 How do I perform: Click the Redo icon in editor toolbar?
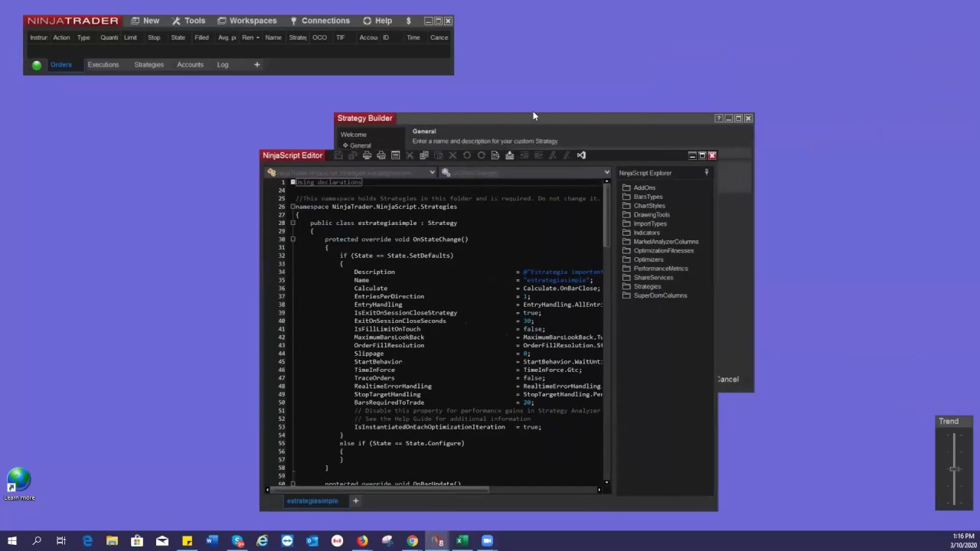(x=481, y=155)
